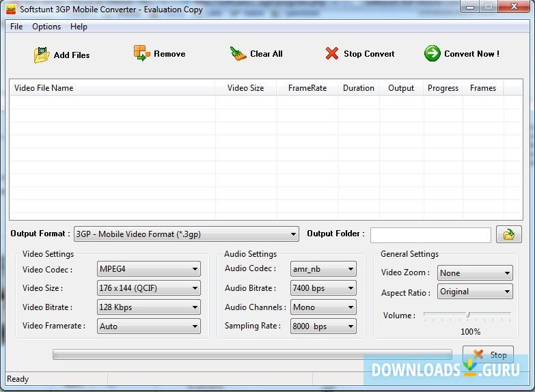The height and width of the screenshot is (392, 535).
Task: Click the Frames column header
Action: tap(483, 87)
